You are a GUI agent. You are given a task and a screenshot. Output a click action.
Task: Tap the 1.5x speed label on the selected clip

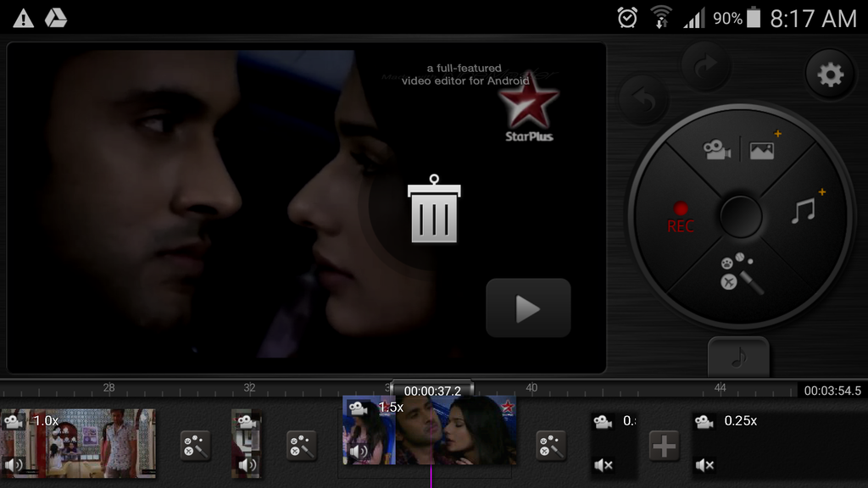pyautogui.click(x=391, y=408)
